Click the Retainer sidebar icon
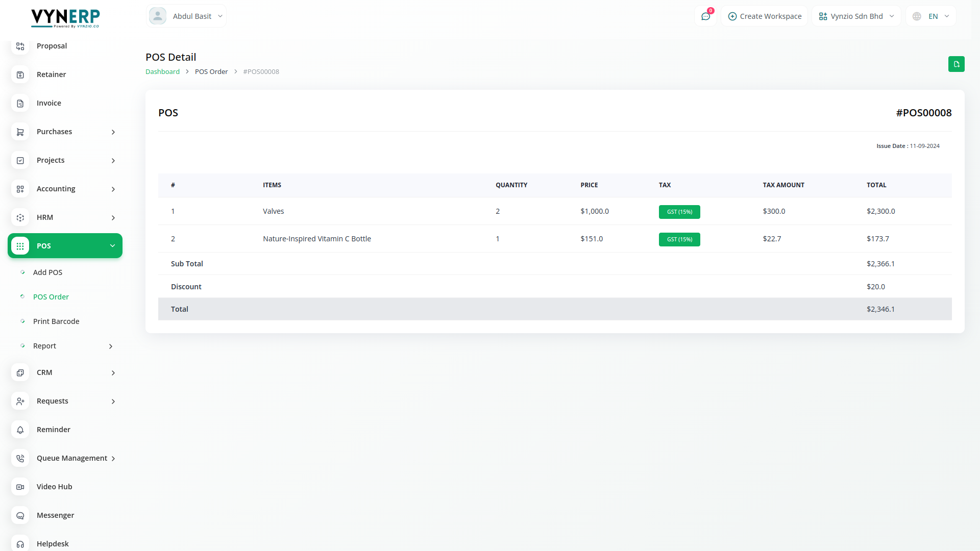This screenshot has height=551, width=980. point(20,74)
